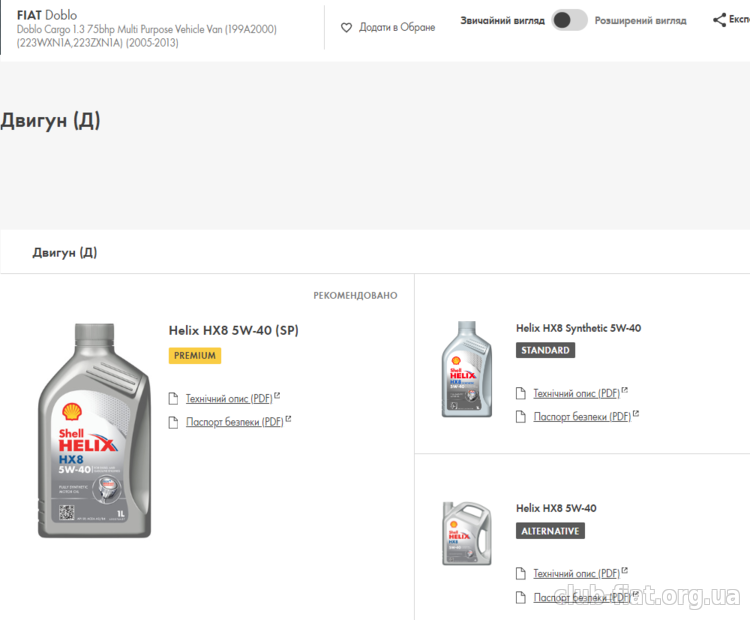This screenshot has width=750, height=620.
Task: Click the share export icon
Action: pyautogui.click(x=719, y=20)
